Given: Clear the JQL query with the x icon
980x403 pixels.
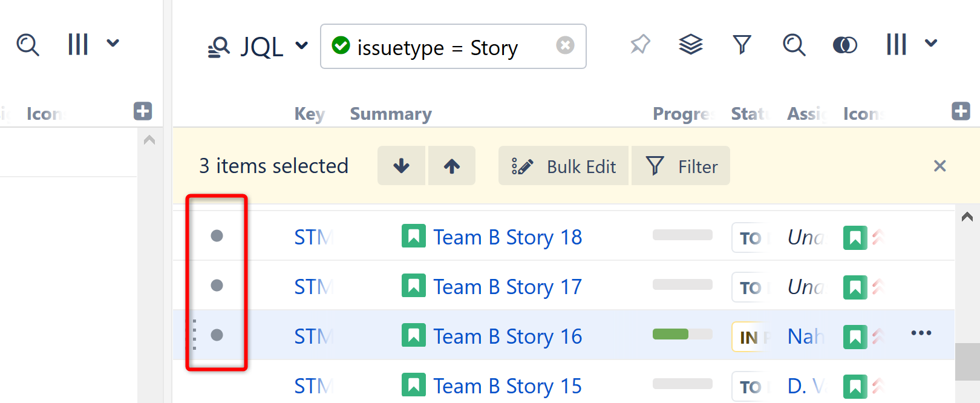Looking at the screenshot, I should 565,45.
